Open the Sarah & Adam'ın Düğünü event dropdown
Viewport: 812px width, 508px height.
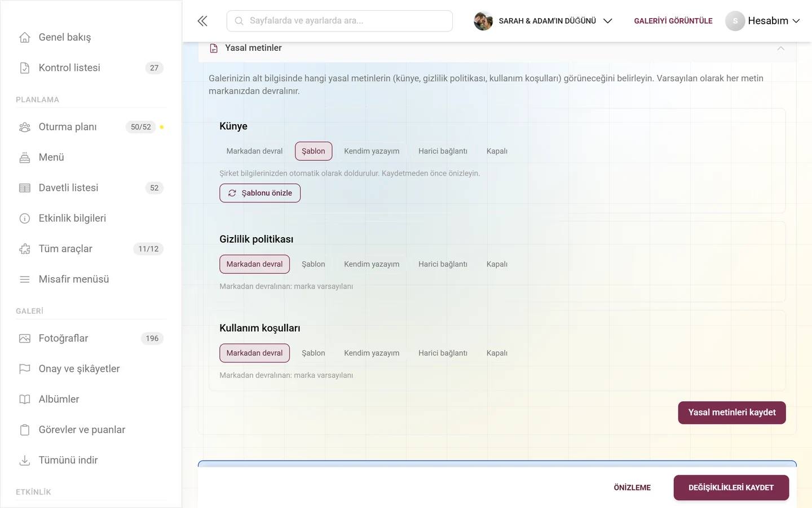pyautogui.click(x=544, y=21)
